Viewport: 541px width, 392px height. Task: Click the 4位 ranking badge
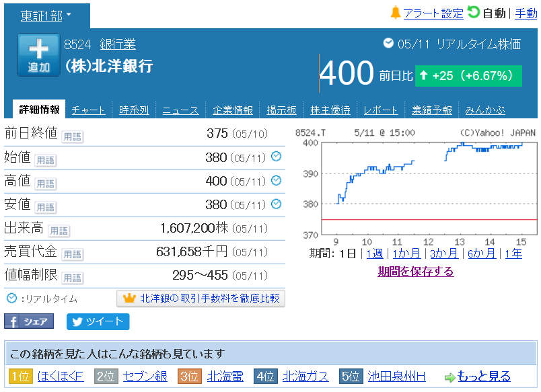tap(266, 376)
